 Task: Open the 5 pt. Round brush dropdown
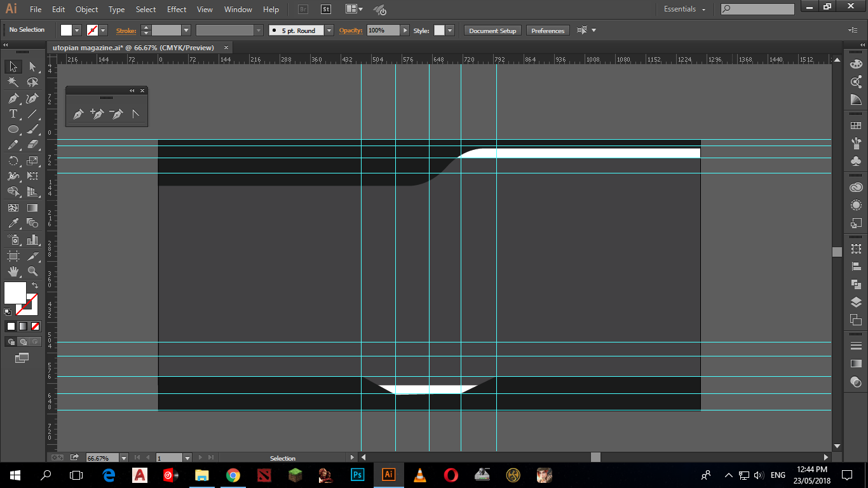(x=329, y=30)
